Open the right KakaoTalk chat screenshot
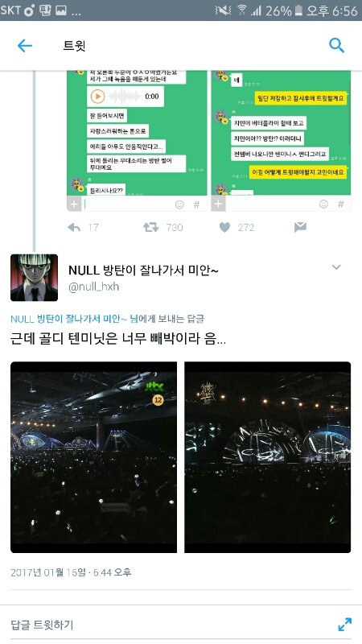 click(281, 141)
